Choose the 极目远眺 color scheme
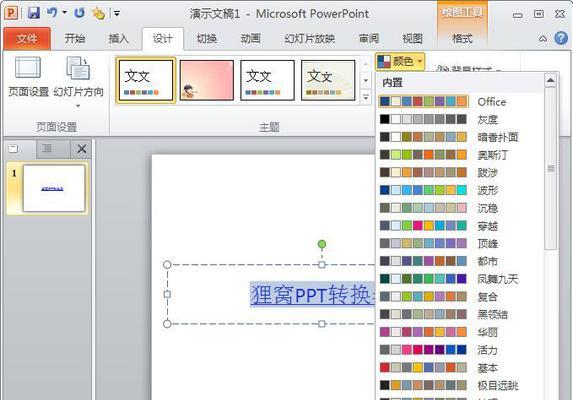 460,385
